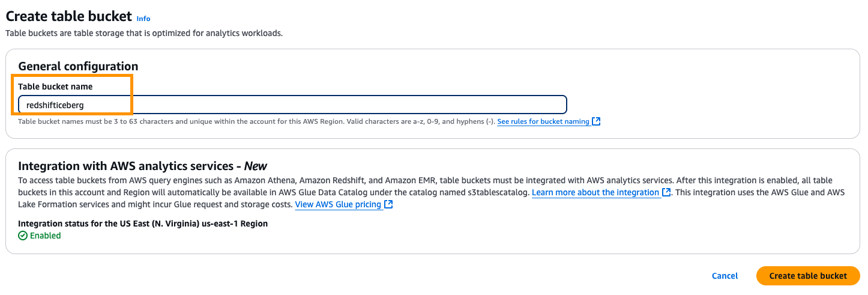Focus the Table bucket name input field
868x295 pixels.
(292, 105)
